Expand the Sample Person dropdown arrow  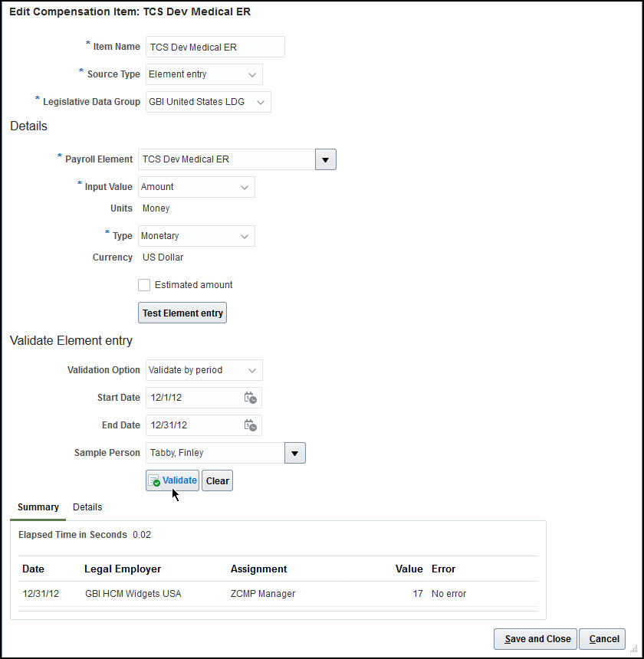pos(295,453)
